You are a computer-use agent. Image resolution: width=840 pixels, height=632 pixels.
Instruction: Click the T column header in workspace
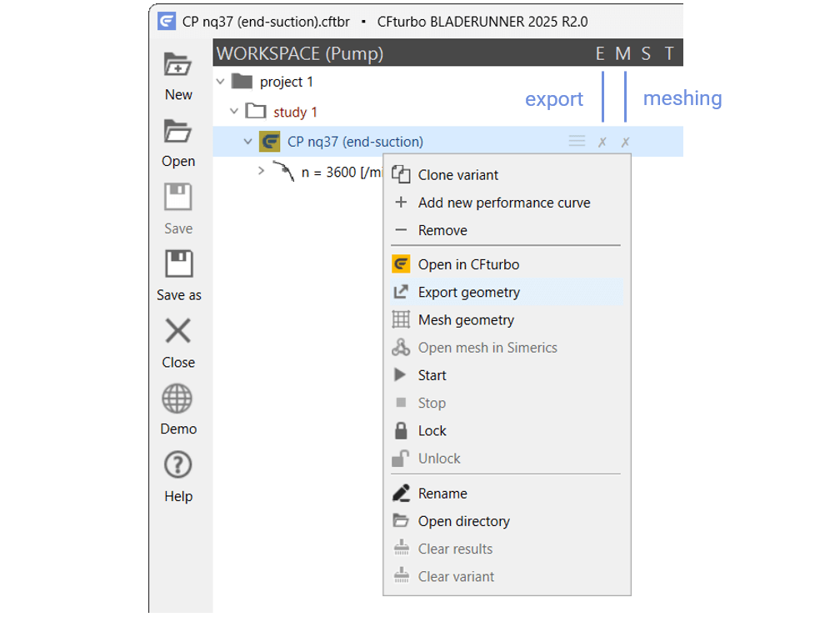pyautogui.click(x=669, y=53)
